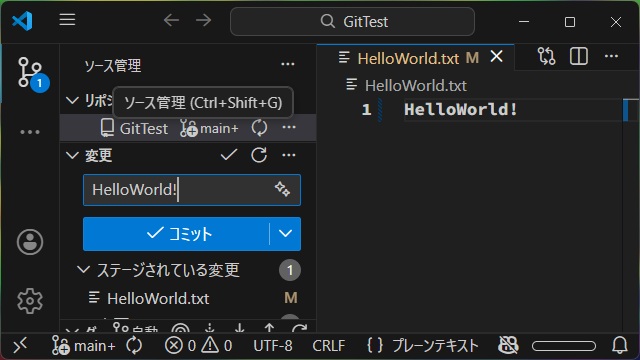
Task: Go back with the left arrow
Action: point(171,20)
